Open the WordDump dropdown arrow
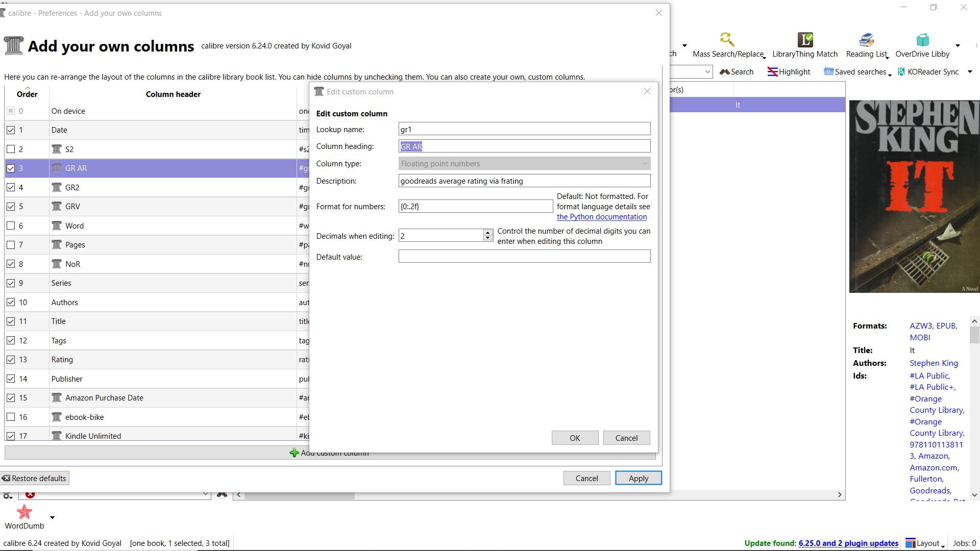Screen dimensions: 980x551 tap(52, 517)
